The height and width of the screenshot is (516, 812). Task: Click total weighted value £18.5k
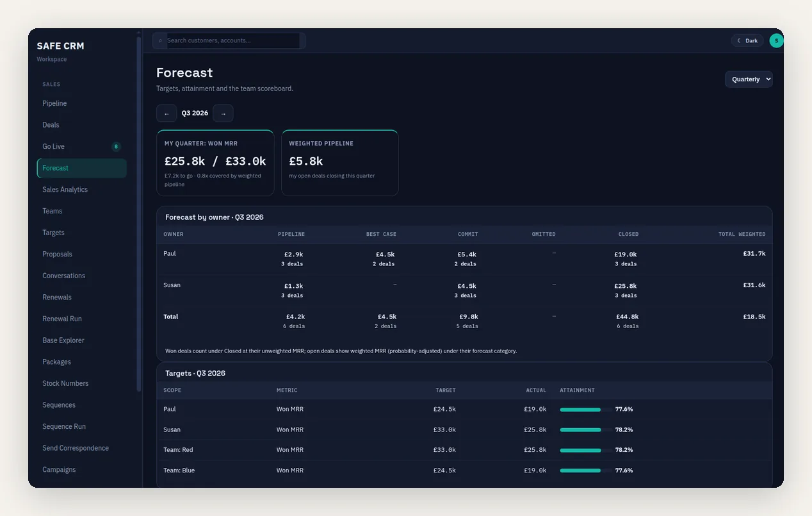pyautogui.click(x=754, y=317)
